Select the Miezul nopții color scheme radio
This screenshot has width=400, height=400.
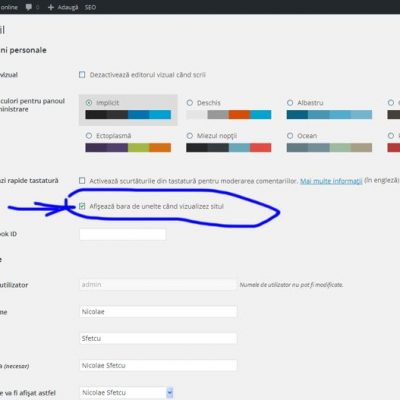pos(190,136)
